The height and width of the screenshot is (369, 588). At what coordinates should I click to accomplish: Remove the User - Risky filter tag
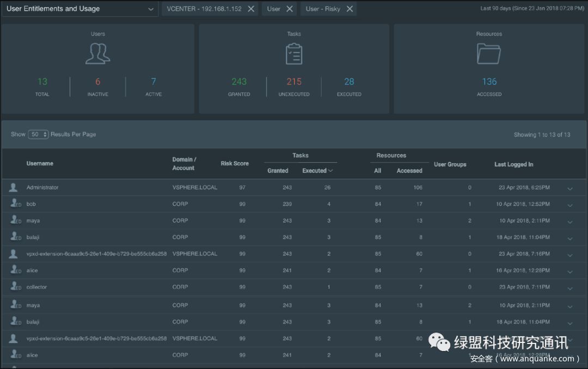[x=350, y=9]
